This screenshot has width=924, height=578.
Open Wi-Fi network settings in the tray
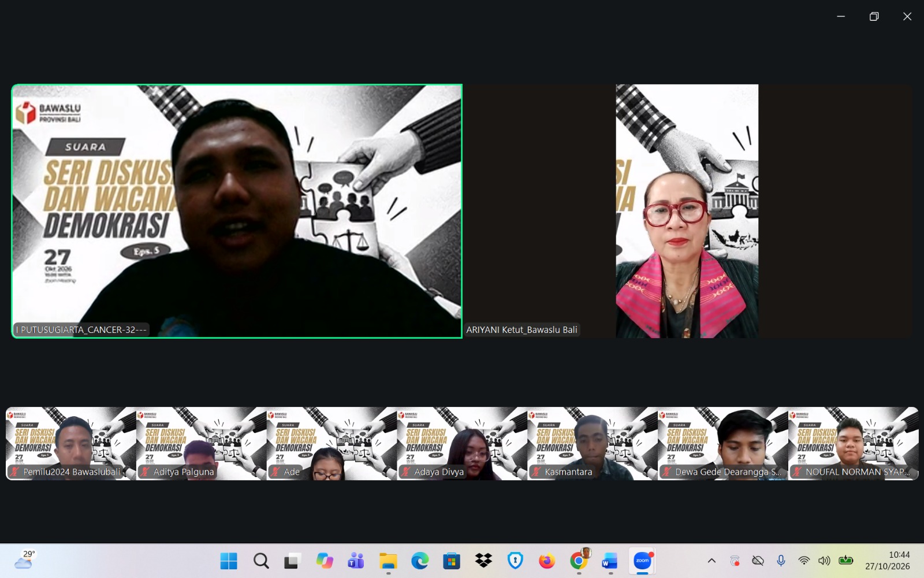point(803,561)
